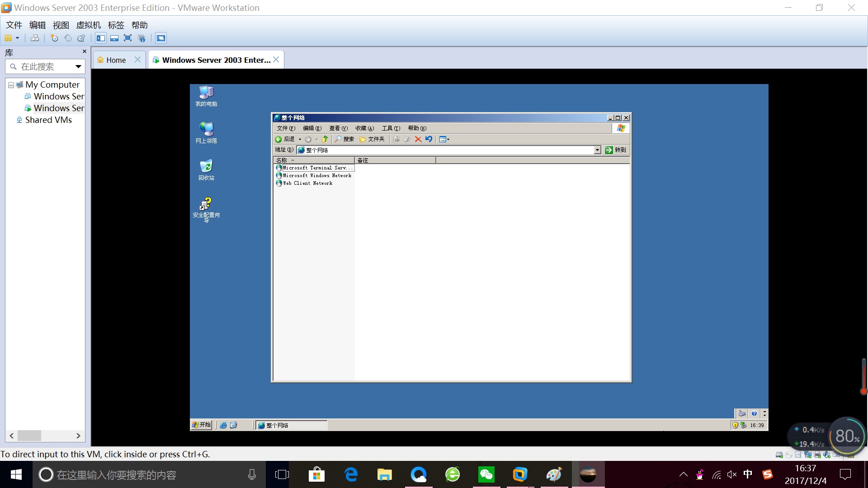Select Shared VMs in library
This screenshot has height=488, width=868.
click(44, 120)
